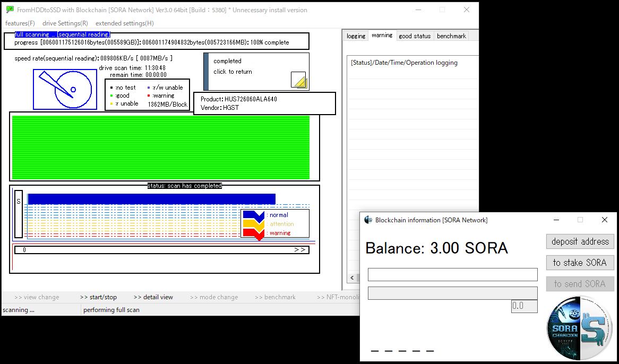Click the >> arrows on the scroll bar
This screenshot has height=364, width=619.
point(299,249)
